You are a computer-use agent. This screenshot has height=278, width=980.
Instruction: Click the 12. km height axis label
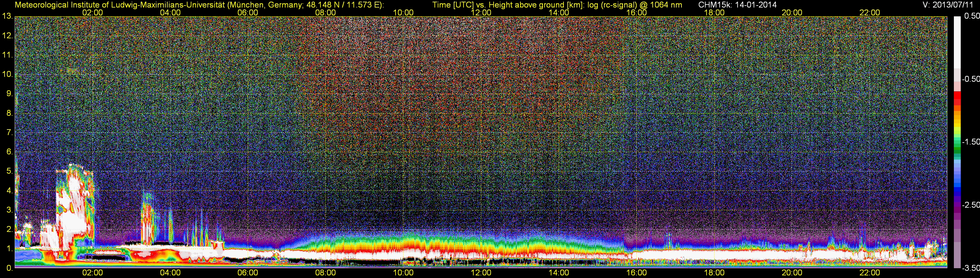pos(7,35)
